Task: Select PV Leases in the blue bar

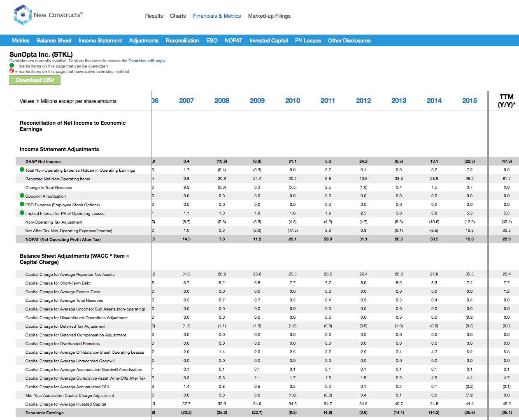Action: [x=308, y=41]
